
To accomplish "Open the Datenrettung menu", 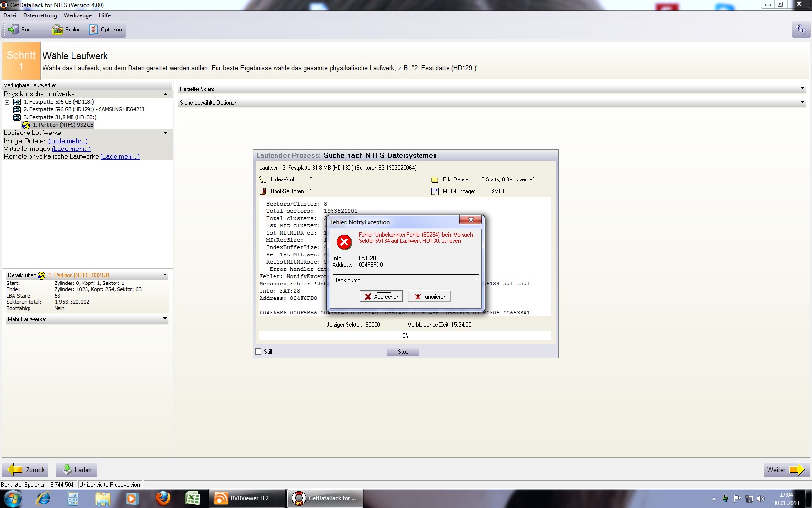I will pos(40,15).
